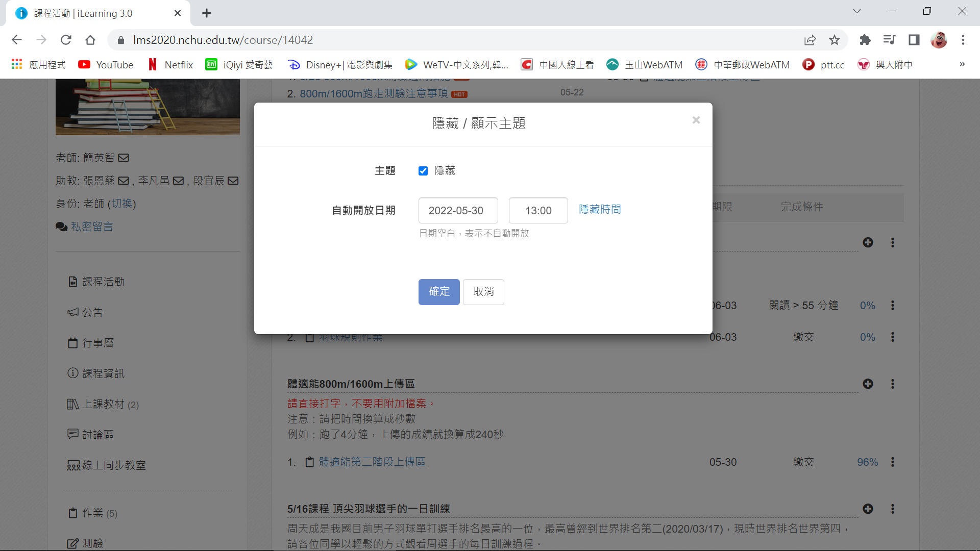
Task: Click the browser home icon
Action: (90, 40)
